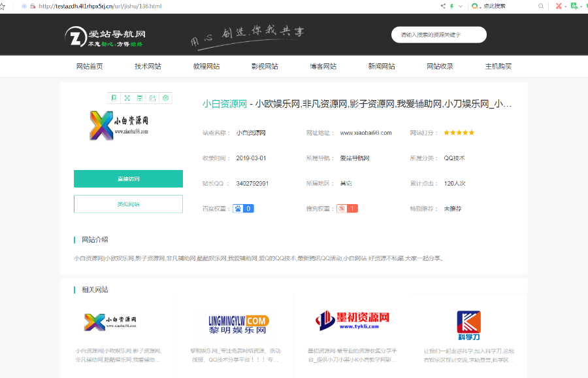Image resolution: width=588 pixels, height=378 pixels.
Task: Click the page URL in address bar
Action: click(x=100, y=6)
